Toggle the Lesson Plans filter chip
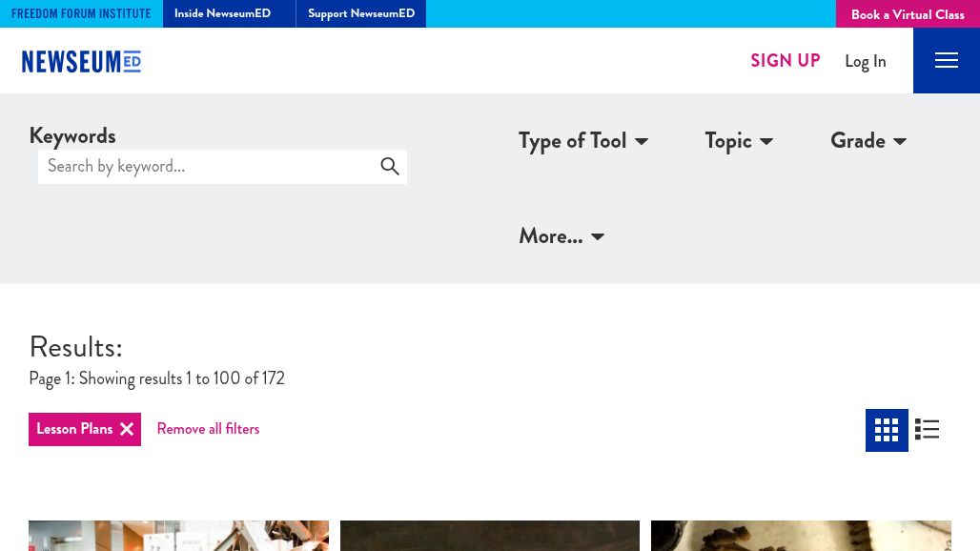The height and width of the screenshot is (551, 980). [x=74, y=429]
